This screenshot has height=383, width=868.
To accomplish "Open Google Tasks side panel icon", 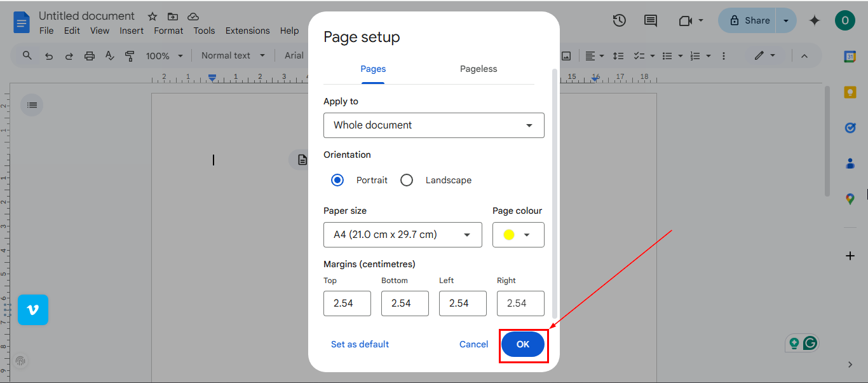I will (x=850, y=128).
